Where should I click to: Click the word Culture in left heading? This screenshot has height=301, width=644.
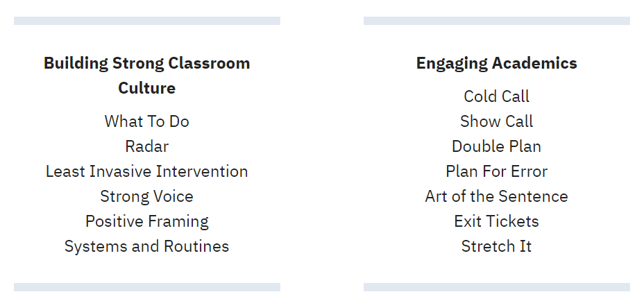click(x=146, y=88)
